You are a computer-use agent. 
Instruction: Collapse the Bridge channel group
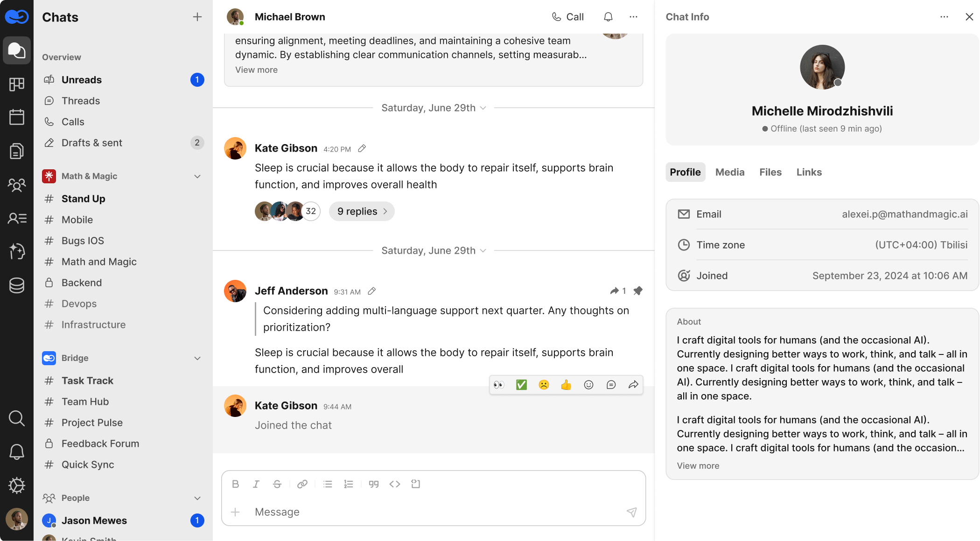[197, 358]
